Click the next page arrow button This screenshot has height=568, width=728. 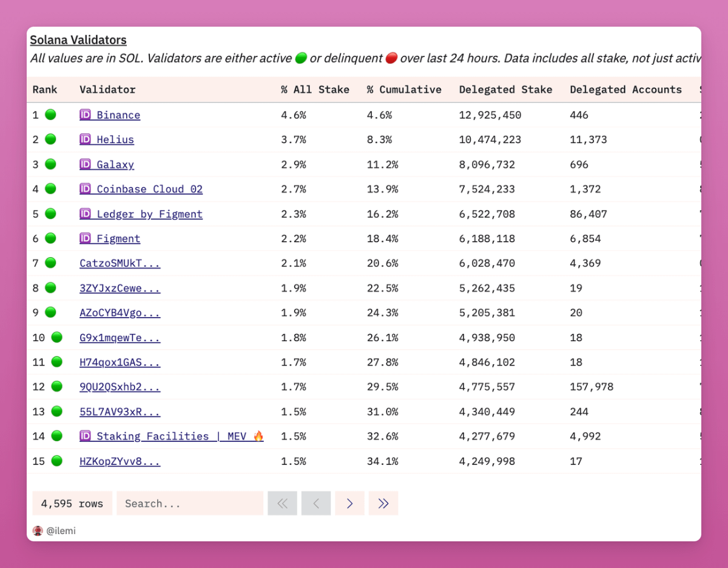[x=349, y=503]
